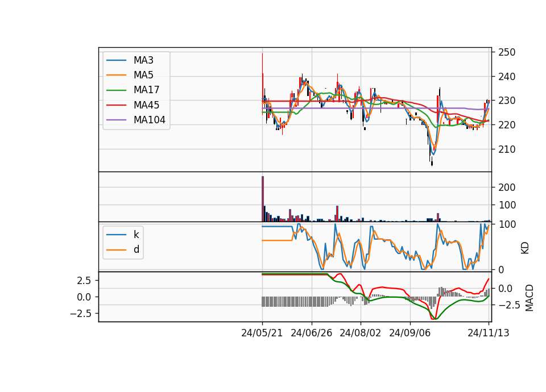Viewport: 546px width, 392px height.
Task: Click the 200 volume axis tick label
Action: (507, 187)
